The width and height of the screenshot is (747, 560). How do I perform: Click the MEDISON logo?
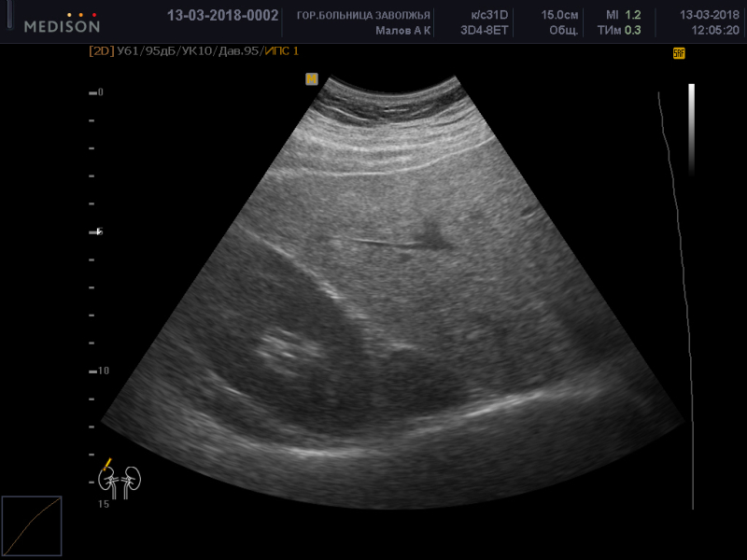(x=62, y=24)
